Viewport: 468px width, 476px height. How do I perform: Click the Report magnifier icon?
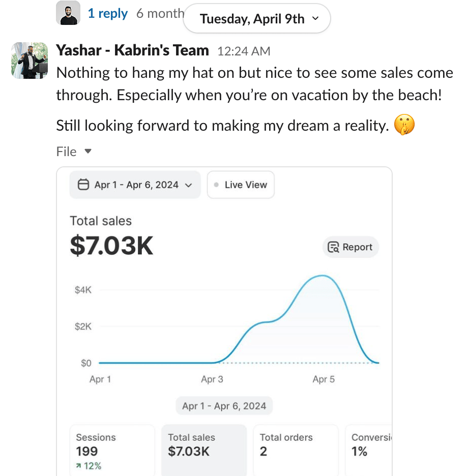334,247
